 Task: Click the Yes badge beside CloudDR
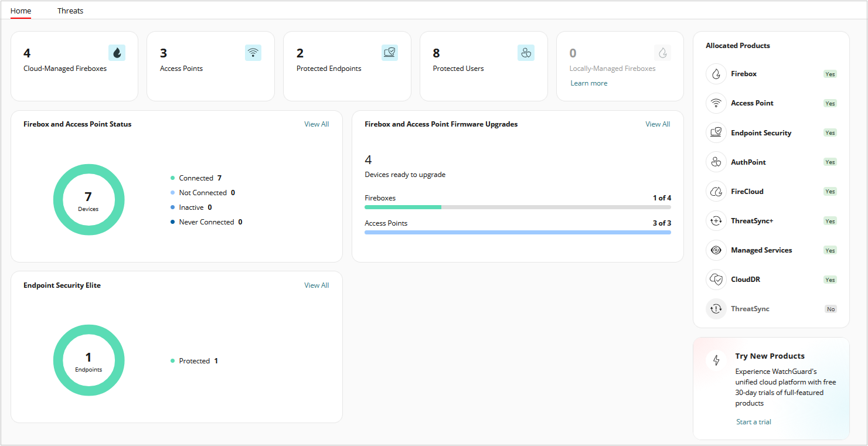pyautogui.click(x=830, y=280)
